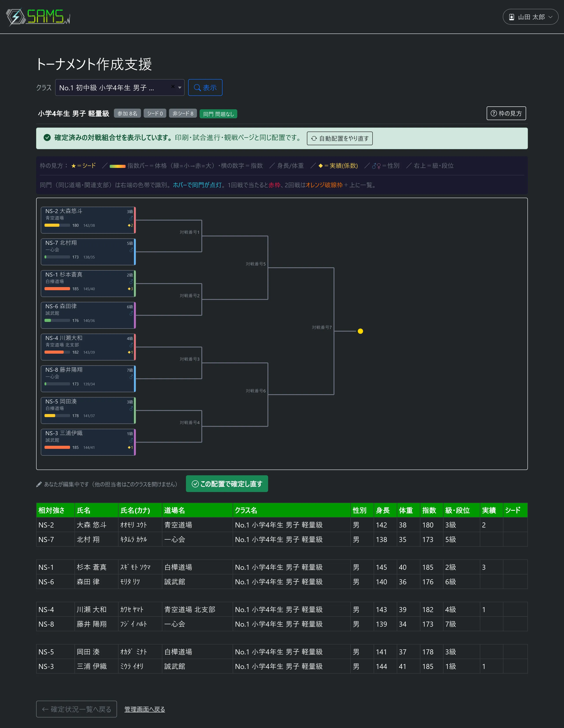Click the 対戦番号4 match label
This screenshot has width=564, height=728.
190,422
